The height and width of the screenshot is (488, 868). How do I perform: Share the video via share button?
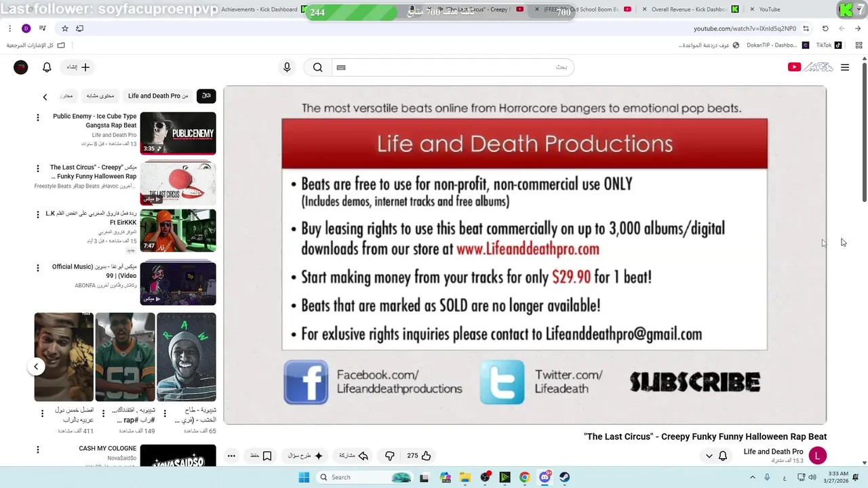353,455
